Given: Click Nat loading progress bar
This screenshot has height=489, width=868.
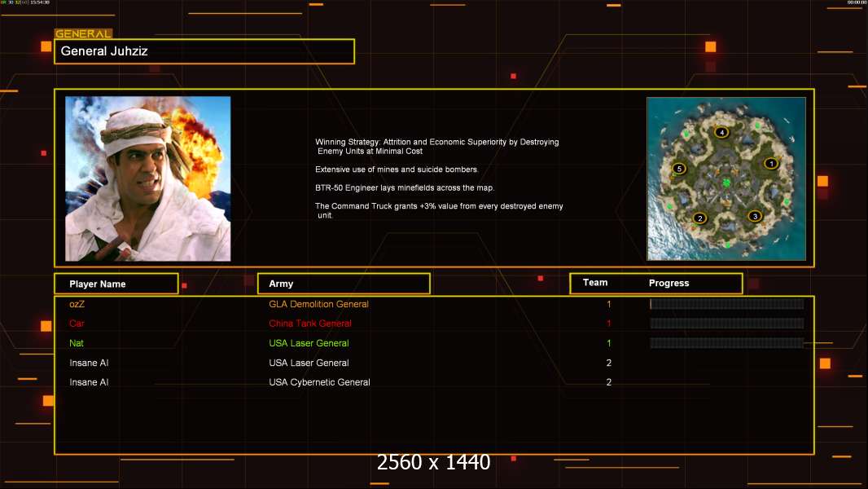Looking at the screenshot, I should pyautogui.click(x=727, y=343).
